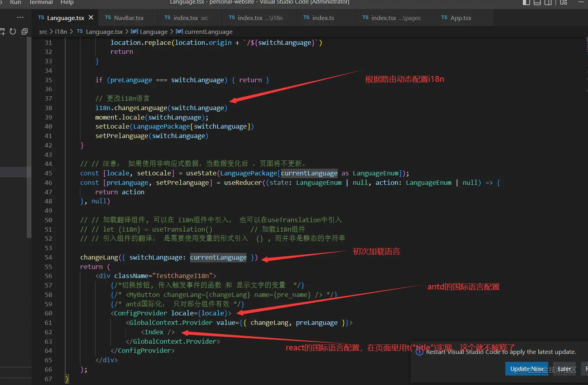Click the TS file icon in the breadcrumb
Viewport: 588px width, 385px height.
pos(80,31)
